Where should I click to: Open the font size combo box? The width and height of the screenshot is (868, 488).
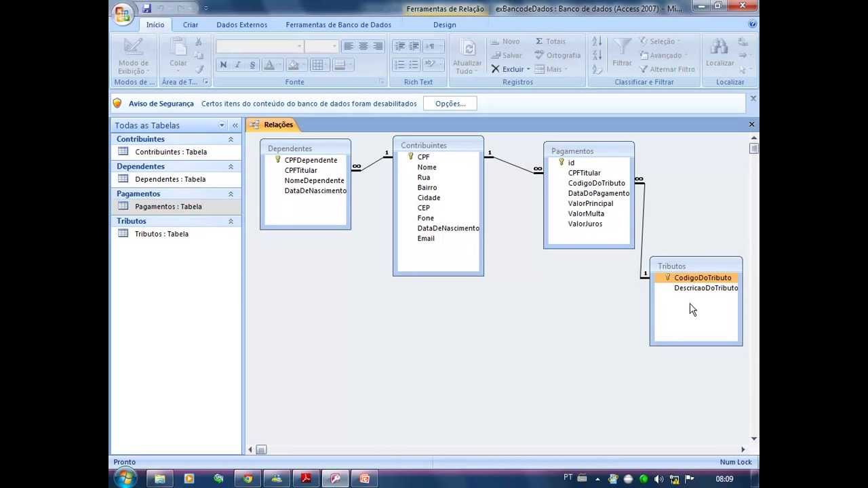321,46
